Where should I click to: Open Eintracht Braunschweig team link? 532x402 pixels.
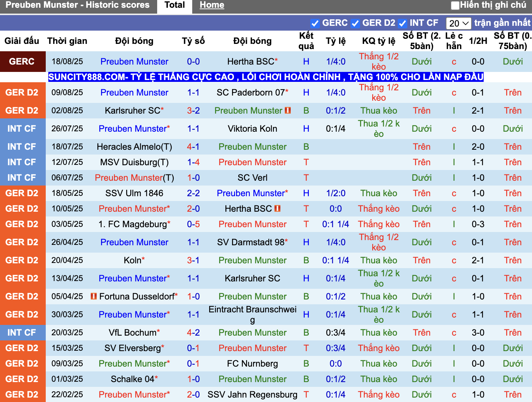click(252, 315)
